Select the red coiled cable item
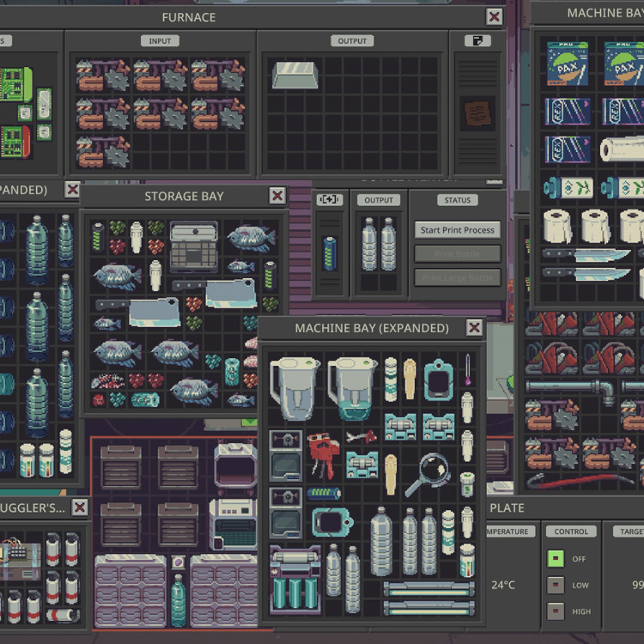Screen dimensions: 644x644 point(580,482)
